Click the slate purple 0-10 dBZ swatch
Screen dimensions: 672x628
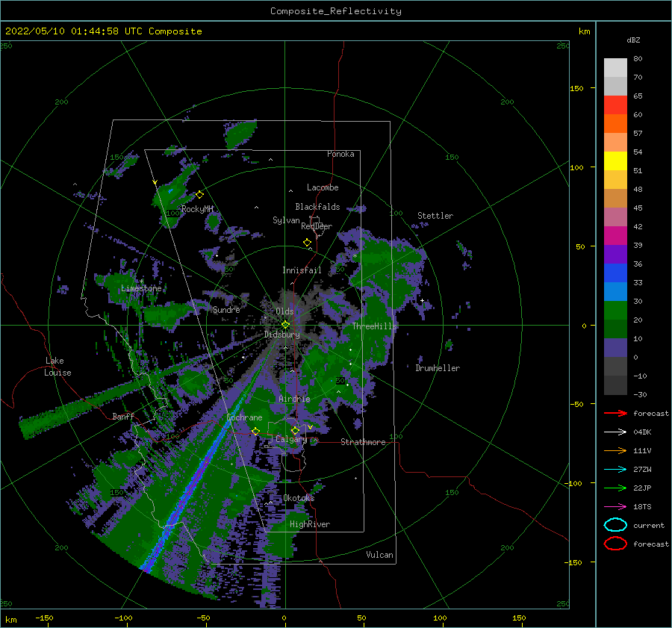tap(615, 348)
